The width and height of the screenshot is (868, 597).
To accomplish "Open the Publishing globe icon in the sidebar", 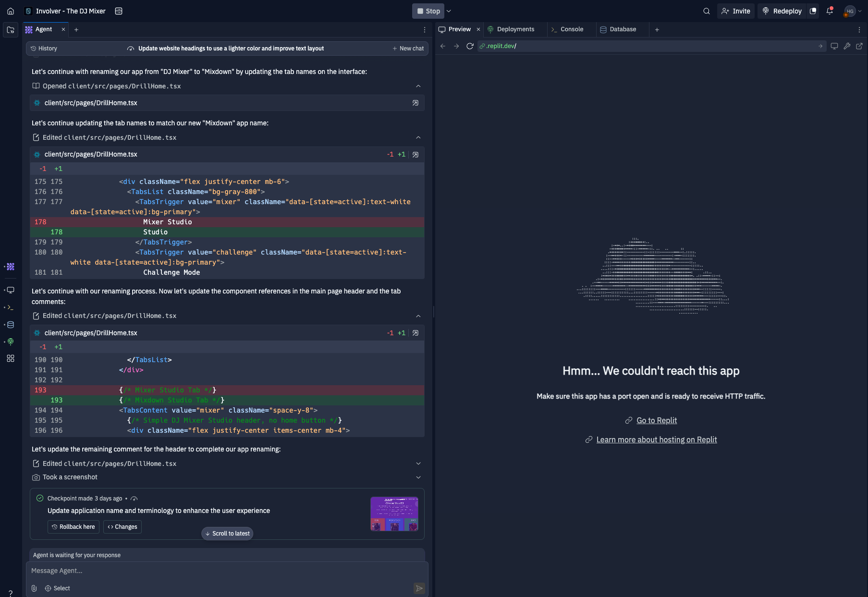I will [10, 342].
